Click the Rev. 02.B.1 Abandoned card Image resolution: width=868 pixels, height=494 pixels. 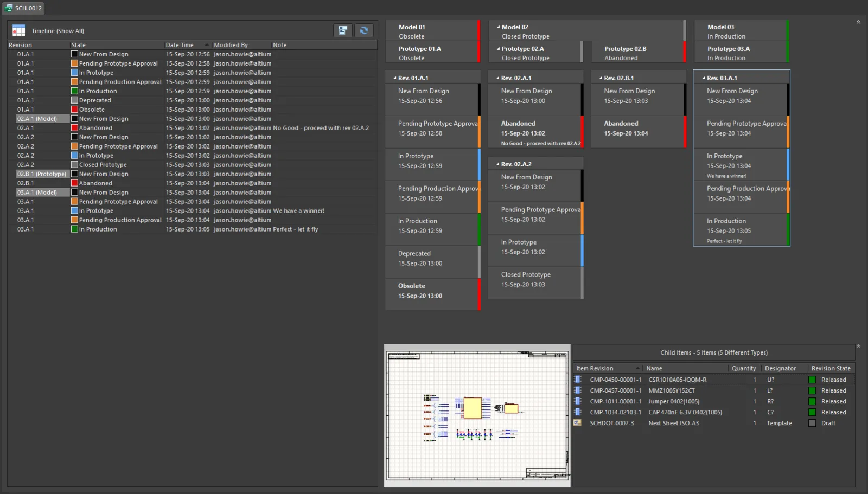pyautogui.click(x=639, y=132)
